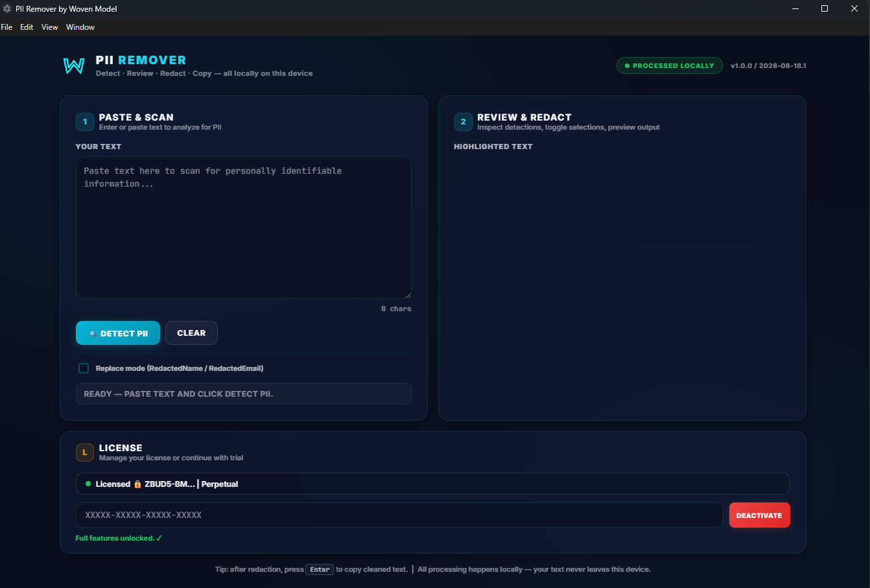The height and width of the screenshot is (588, 870).
Task: Click the L badge beside License
Action: click(x=85, y=453)
